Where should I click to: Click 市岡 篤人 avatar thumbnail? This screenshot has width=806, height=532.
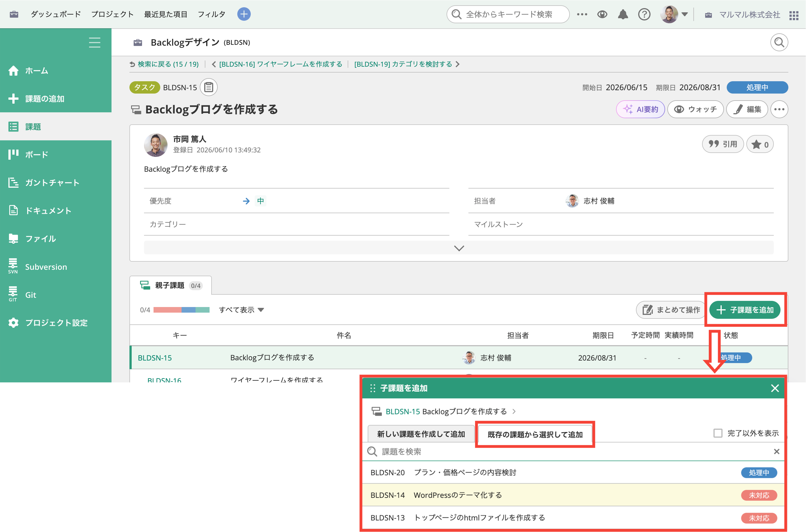point(156,145)
